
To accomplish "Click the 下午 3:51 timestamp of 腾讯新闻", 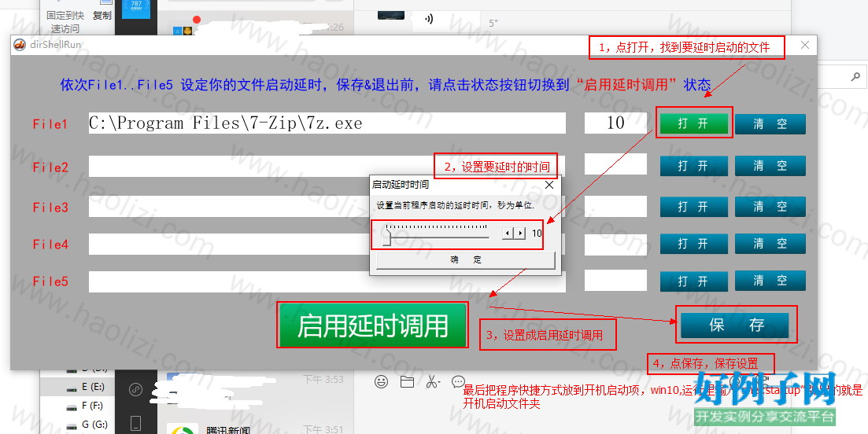I will [x=323, y=429].
